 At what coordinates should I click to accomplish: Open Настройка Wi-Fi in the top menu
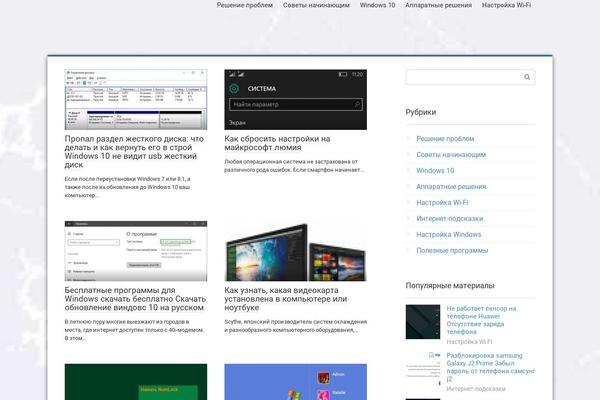506,5
